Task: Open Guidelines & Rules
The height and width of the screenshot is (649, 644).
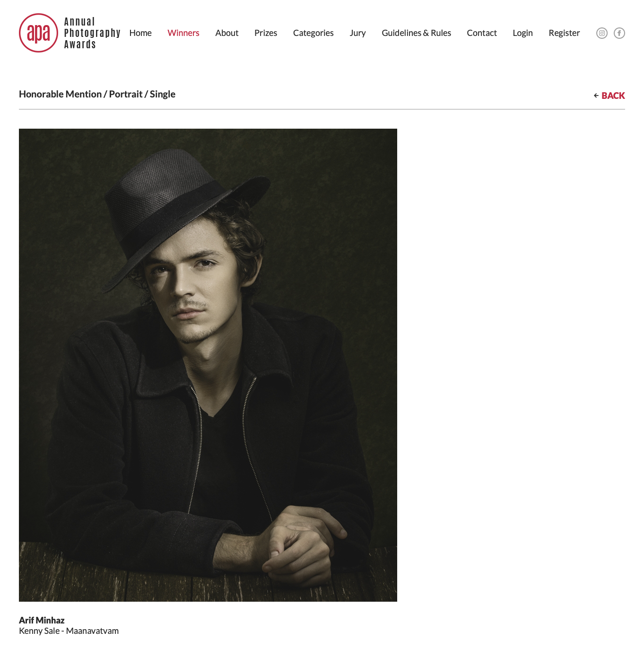Action: tap(417, 33)
